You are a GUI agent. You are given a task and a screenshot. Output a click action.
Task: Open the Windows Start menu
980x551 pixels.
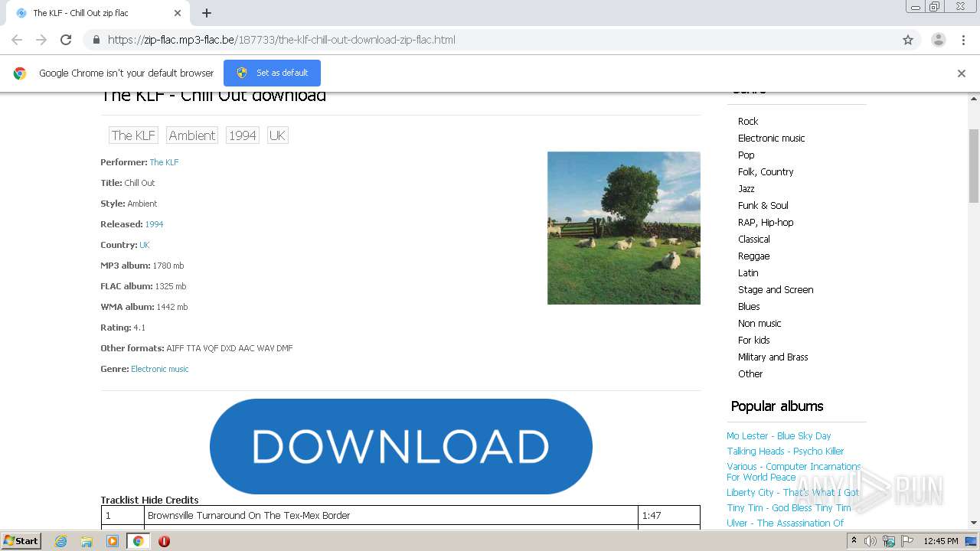point(21,540)
